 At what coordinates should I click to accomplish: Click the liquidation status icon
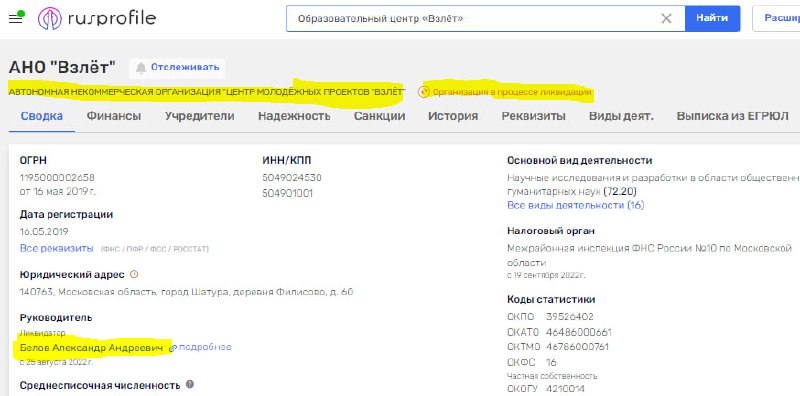coord(423,92)
